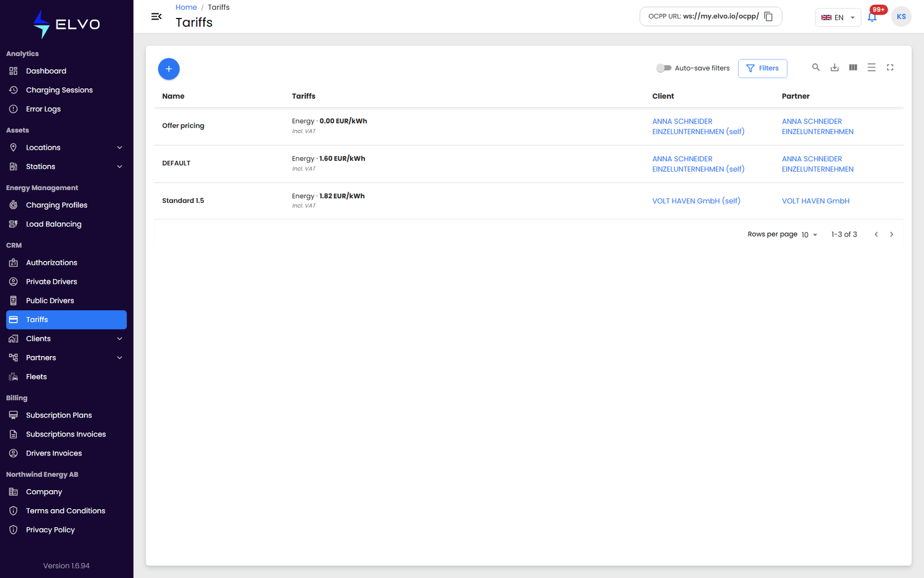This screenshot has height=578, width=924.
Task: Open the VOLT HAVEN GmbH partner link
Action: coord(815,201)
